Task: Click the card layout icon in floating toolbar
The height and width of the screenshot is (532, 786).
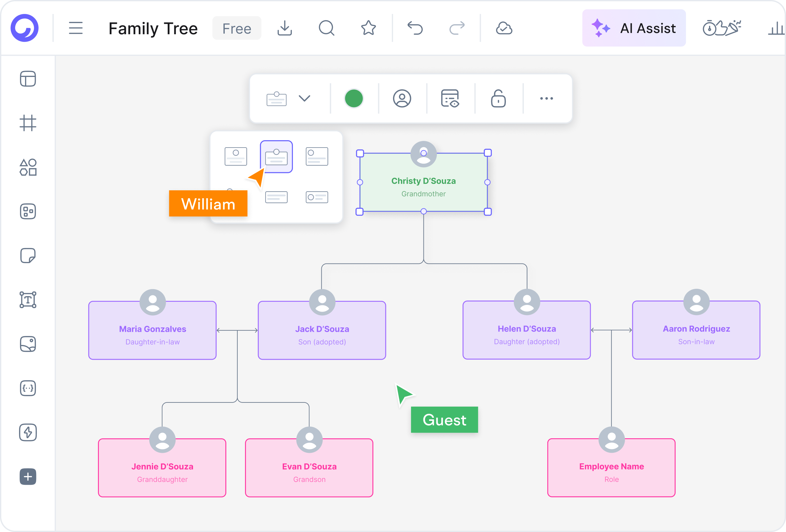Action: 277,99
